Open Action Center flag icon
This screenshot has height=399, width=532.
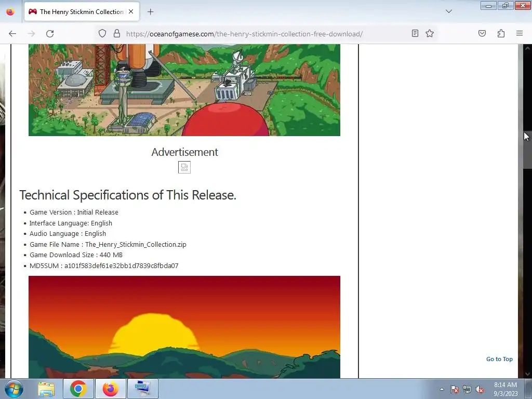tap(454, 389)
